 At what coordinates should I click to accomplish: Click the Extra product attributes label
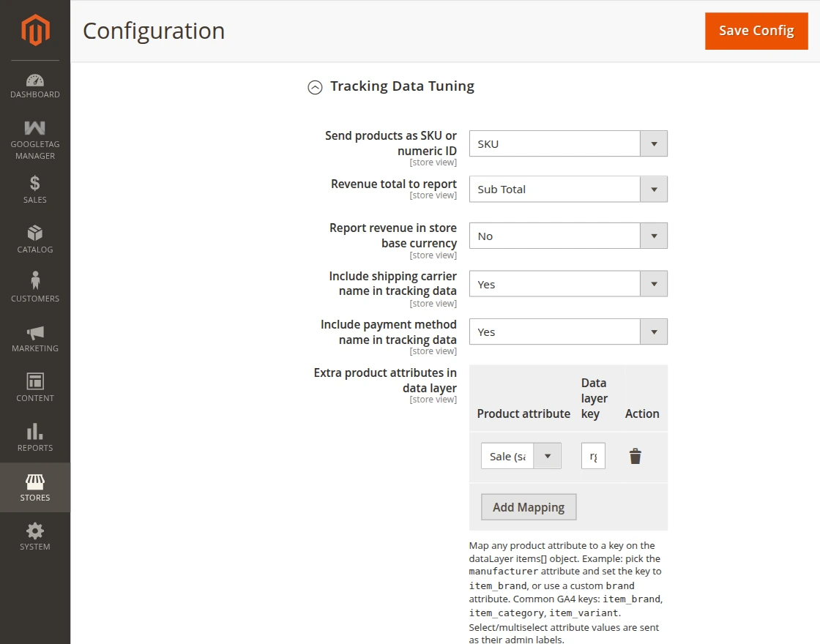click(385, 380)
